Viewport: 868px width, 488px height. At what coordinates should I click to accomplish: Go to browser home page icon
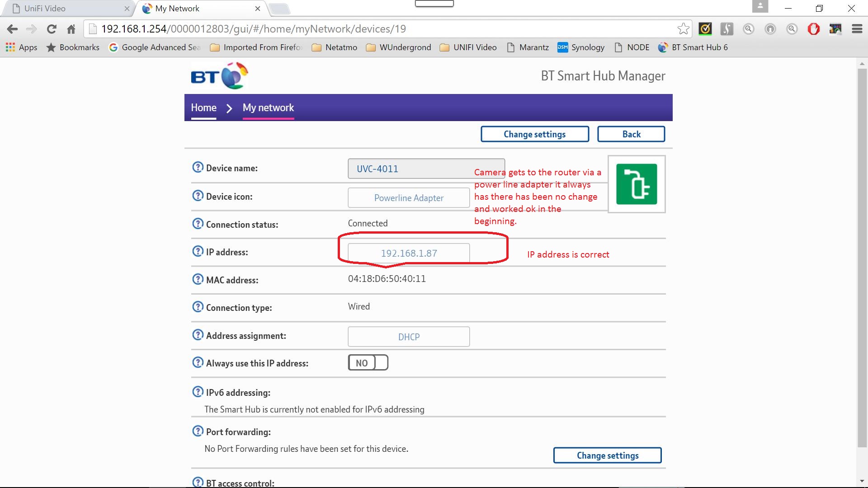[71, 29]
